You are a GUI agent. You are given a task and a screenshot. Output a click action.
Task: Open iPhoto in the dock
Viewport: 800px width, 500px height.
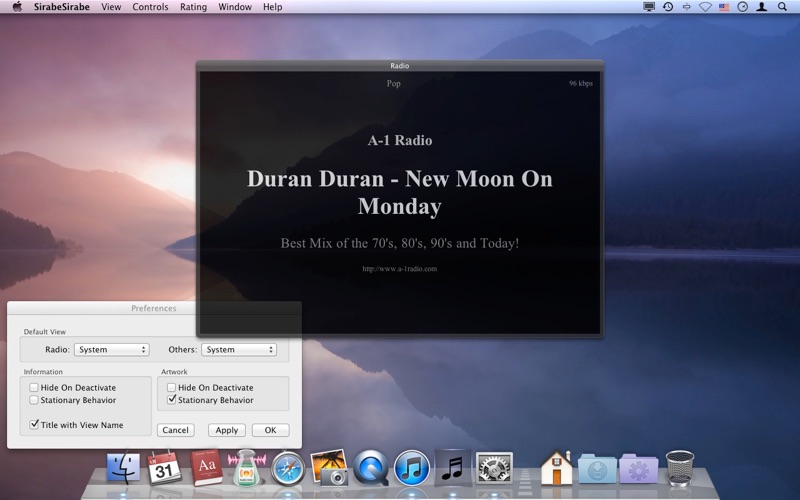coord(330,467)
